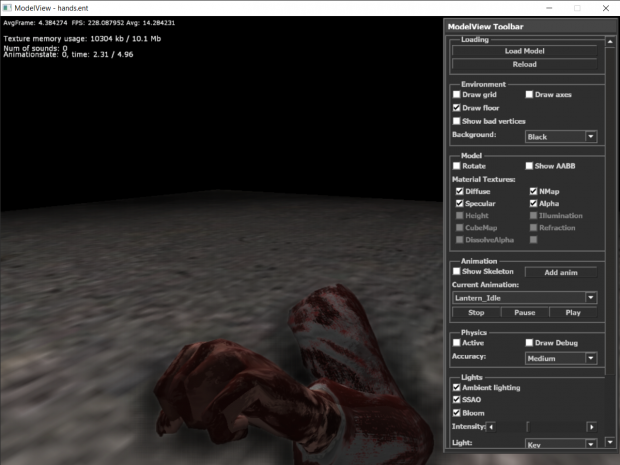
Task: Click the ModelView app icon in title bar
Action: pyautogui.click(x=7, y=8)
